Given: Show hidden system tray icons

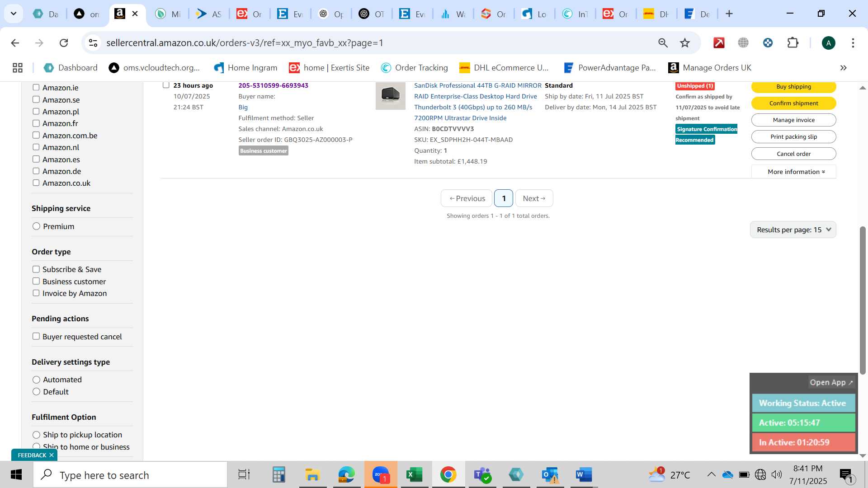Looking at the screenshot, I should coord(711,474).
